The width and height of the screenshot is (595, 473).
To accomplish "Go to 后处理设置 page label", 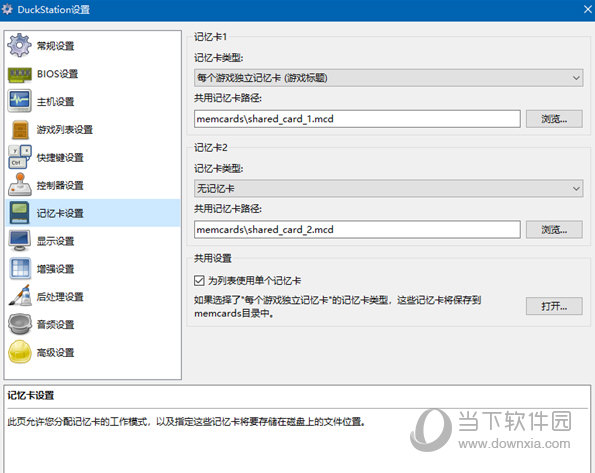I will 60,297.
